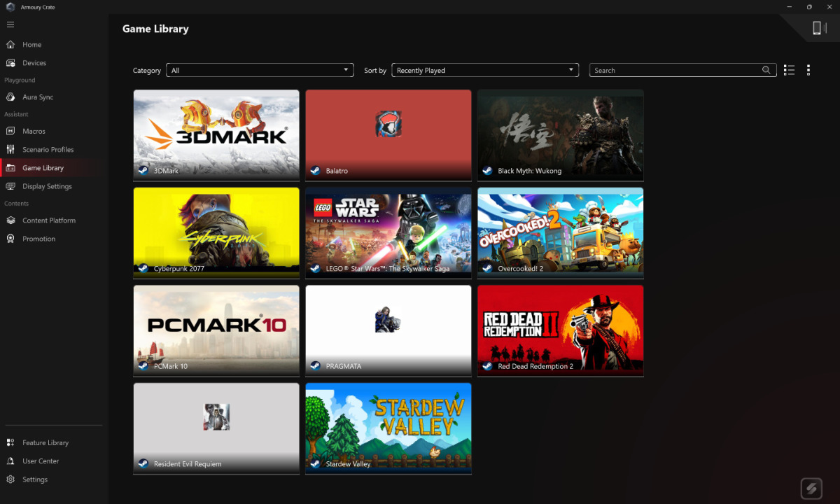Open the PRAGMATA game tile
The image size is (840, 504).
pyautogui.click(x=388, y=330)
